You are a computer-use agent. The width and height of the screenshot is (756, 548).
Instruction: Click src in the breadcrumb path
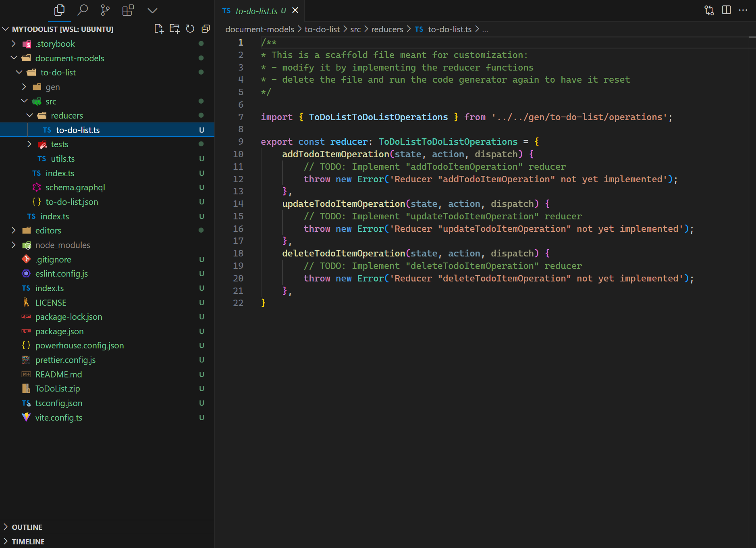click(355, 29)
